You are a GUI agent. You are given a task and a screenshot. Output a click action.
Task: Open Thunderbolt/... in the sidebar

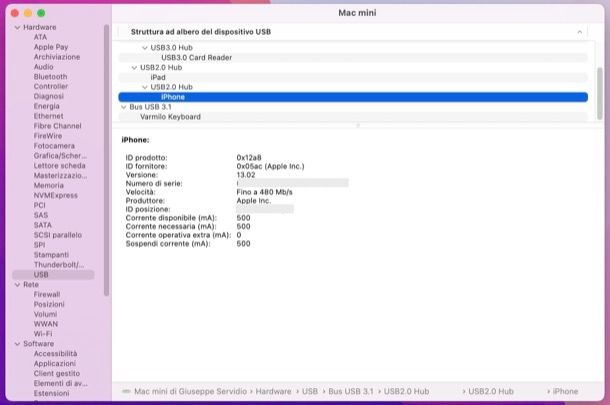tap(59, 265)
